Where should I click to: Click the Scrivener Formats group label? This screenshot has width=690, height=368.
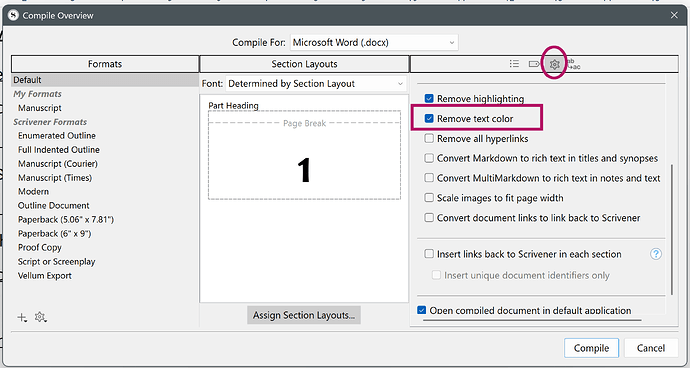(x=50, y=122)
